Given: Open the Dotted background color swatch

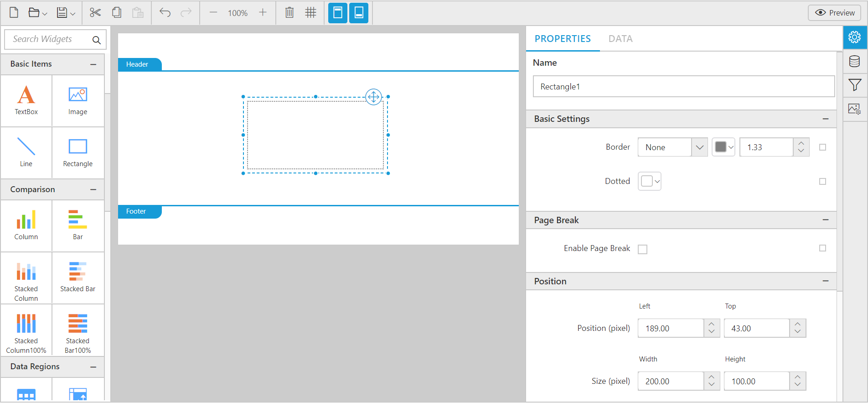Looking at the screenshot, I should 650,181.
